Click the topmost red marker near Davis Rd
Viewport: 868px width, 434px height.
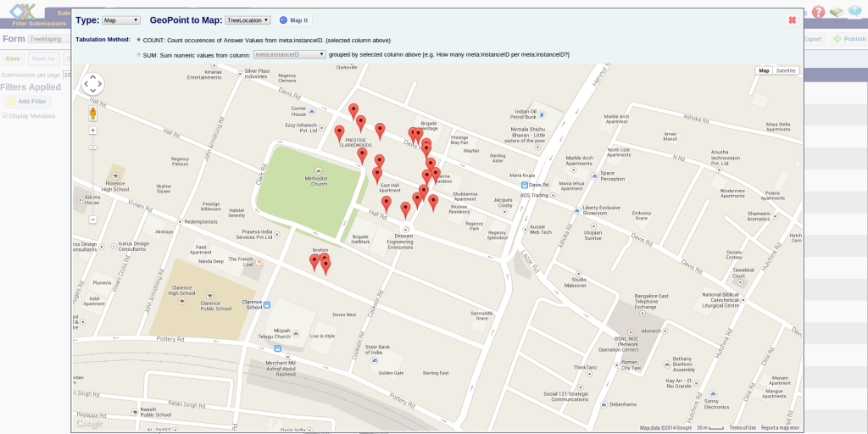pyautogui.click(x=353, y=113)
